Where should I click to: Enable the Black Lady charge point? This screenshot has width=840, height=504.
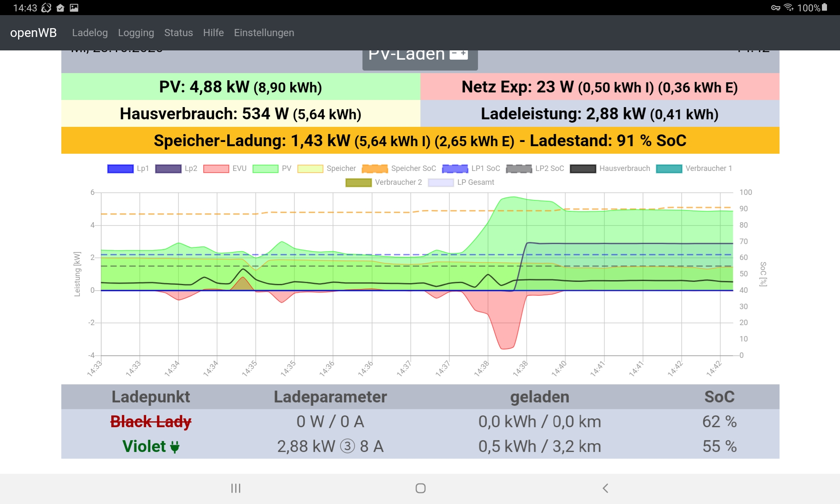[x=150, y=422]
